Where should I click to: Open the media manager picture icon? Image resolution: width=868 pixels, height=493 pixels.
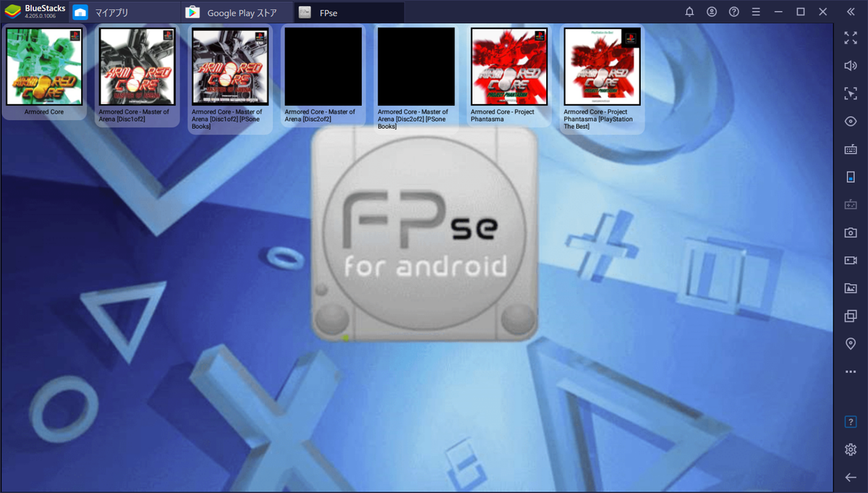(851, 288)
